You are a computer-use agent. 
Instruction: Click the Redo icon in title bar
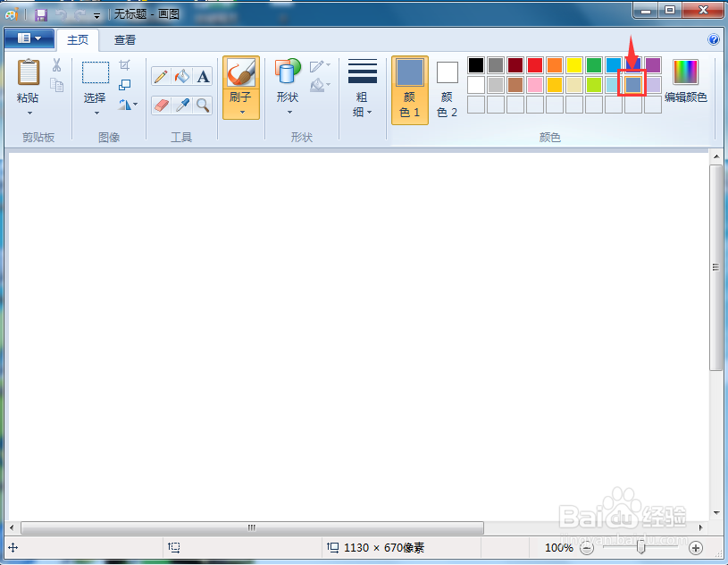(79, 15)
